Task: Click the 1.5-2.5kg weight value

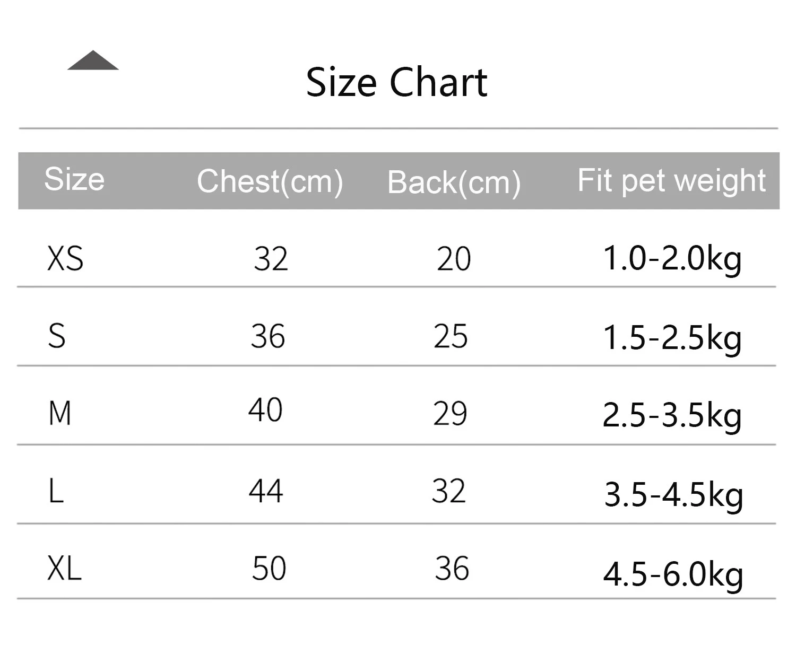Action: [x=672, y=337]
